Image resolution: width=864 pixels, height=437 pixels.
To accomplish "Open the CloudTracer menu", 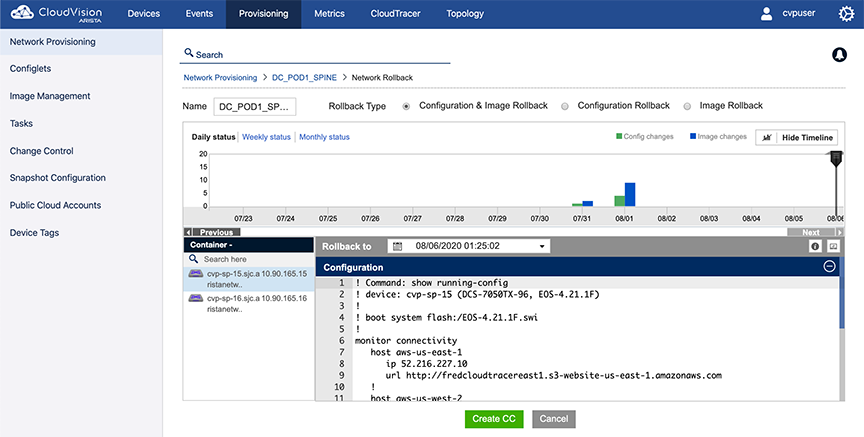I will pyautogui.click(x=395, y=14).
